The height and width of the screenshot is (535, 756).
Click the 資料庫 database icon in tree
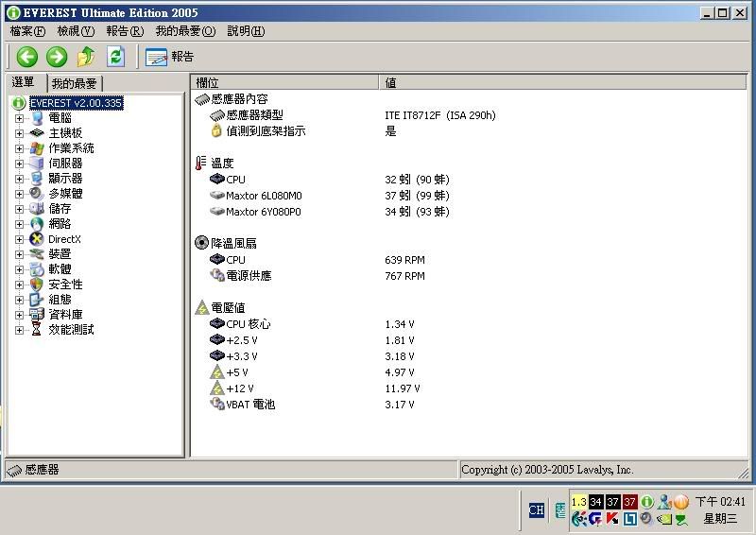pos(37,315)
